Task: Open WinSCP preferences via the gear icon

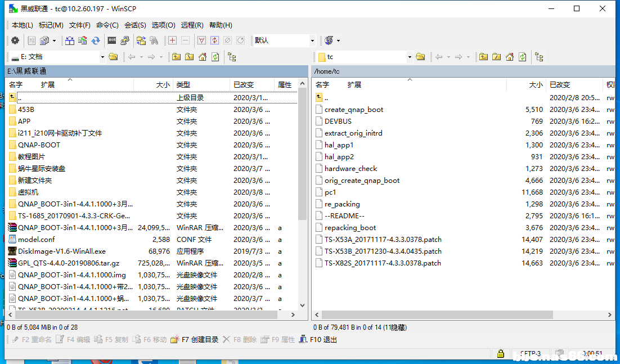Action: pos(15,40)
